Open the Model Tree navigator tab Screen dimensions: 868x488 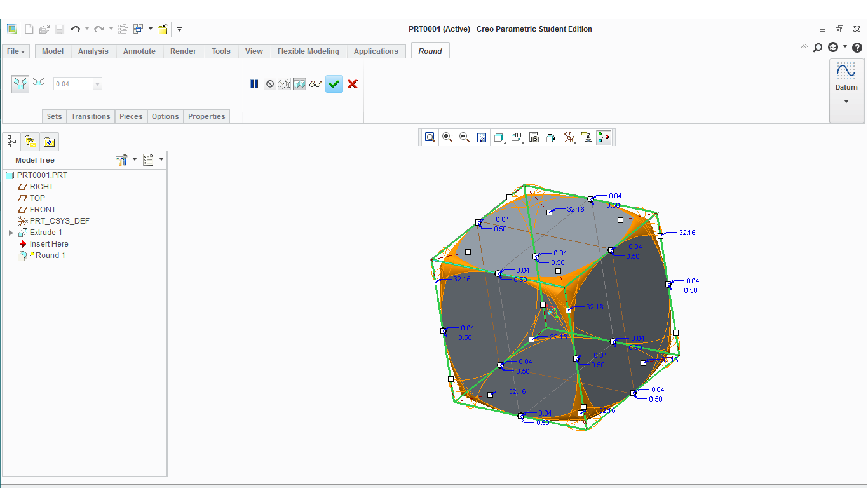coord(12,141)
